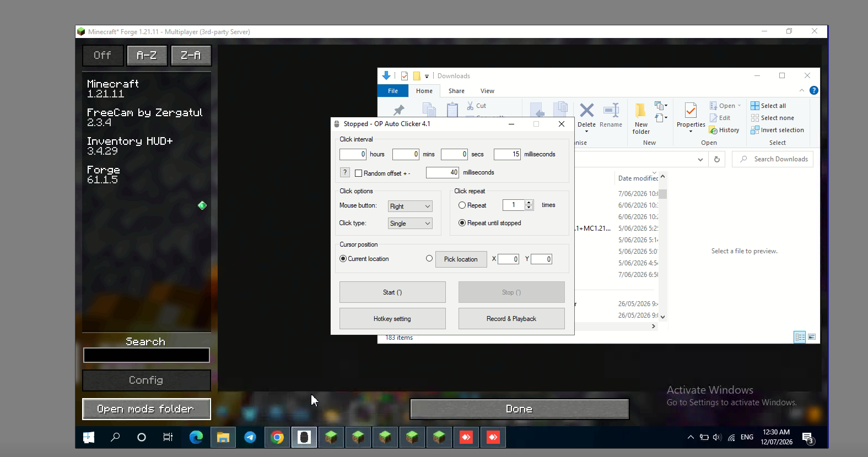The width and height of the screenshot is (868, 457).
Task: Switch to the View tab in Explorer
Action: tap(487, 91)
